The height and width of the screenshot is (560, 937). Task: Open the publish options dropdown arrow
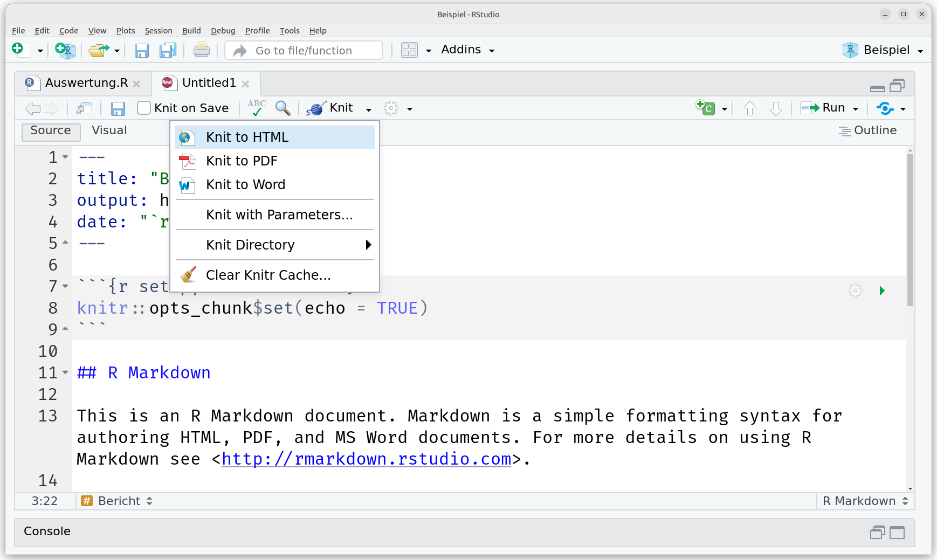[903, 109]
